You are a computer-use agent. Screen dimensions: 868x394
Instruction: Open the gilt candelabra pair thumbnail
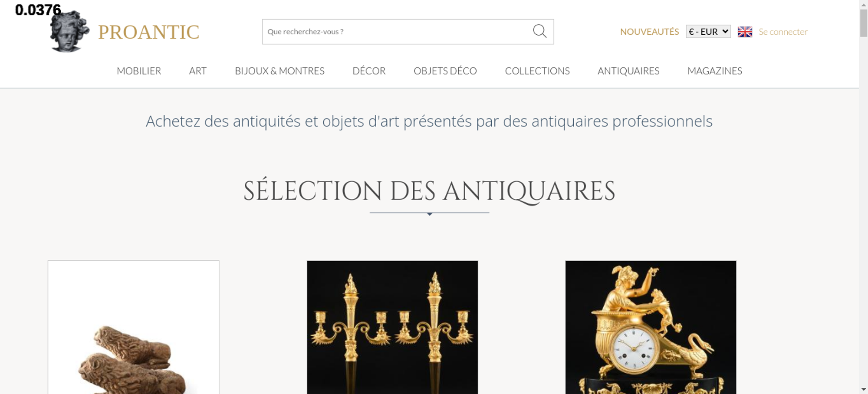click(x=392, y=327)
